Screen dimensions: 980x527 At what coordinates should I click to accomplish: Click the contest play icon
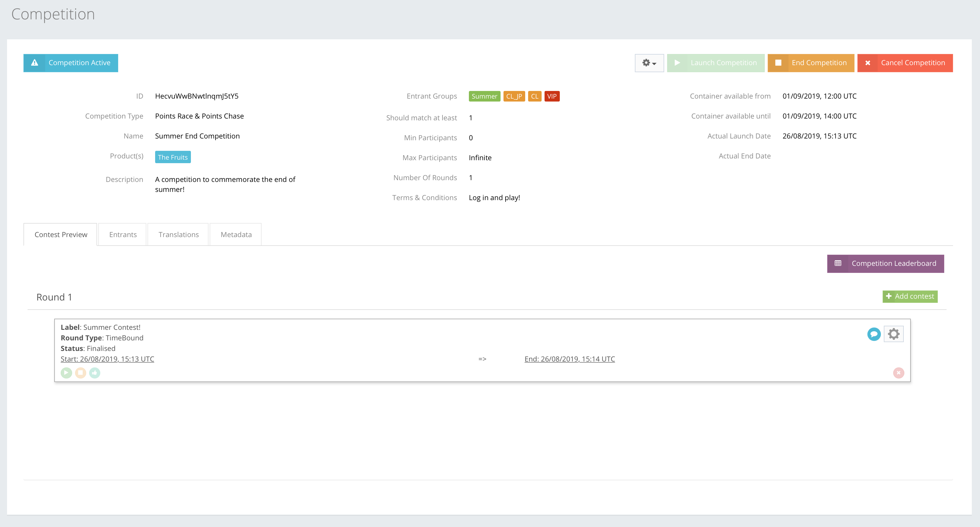point(66,373)
